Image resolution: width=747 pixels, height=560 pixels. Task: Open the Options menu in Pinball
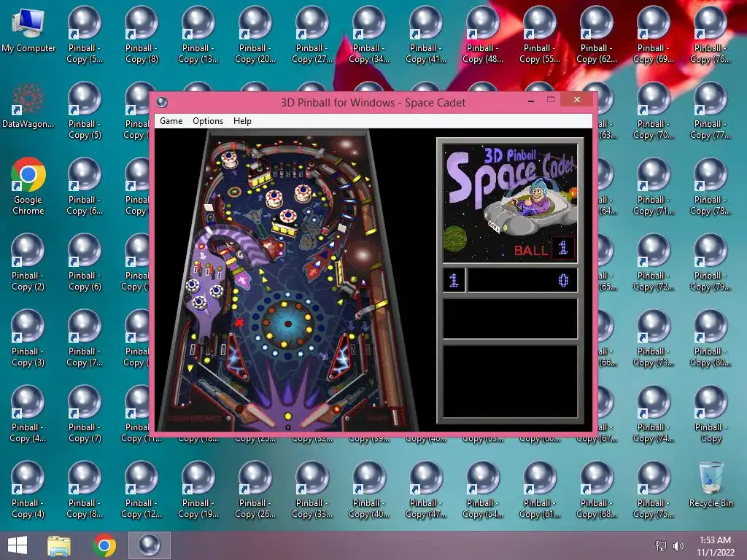point(208,121)
